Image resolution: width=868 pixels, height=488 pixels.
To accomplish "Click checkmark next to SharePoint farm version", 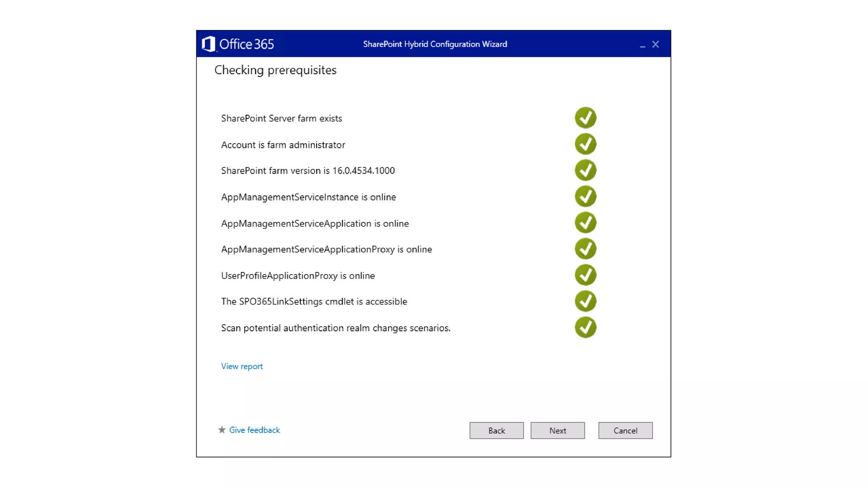I will (x=585, y=170).
